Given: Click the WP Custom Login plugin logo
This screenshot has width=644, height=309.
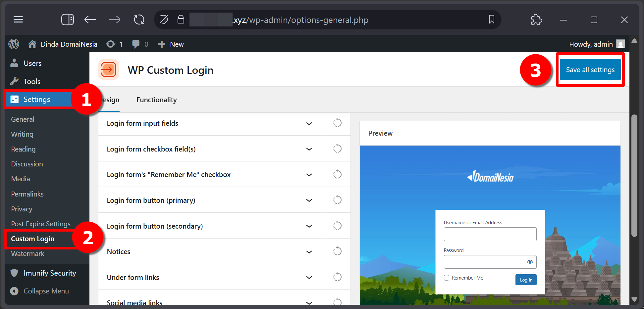Looking at the screenshot, I should [x=109, y=70].
